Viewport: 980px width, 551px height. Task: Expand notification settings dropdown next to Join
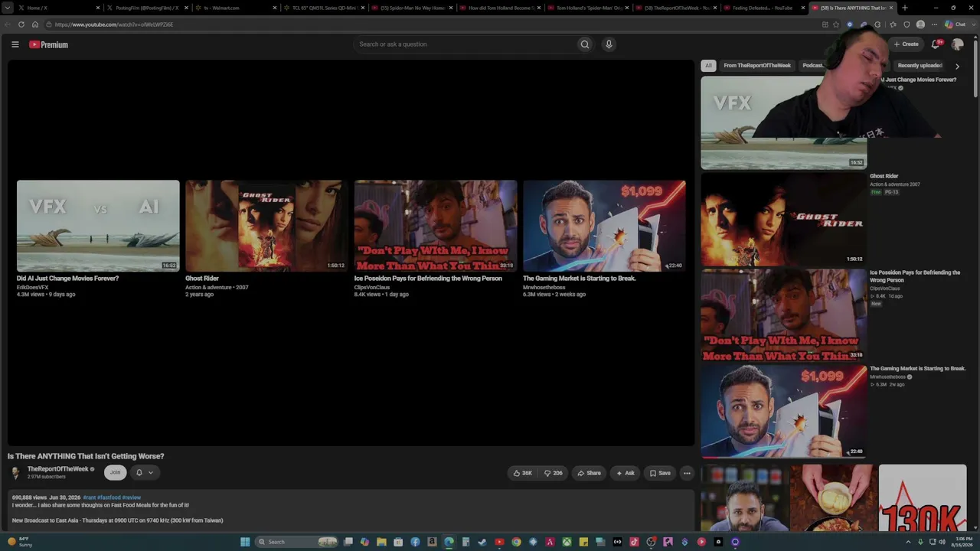click(145, 473)
